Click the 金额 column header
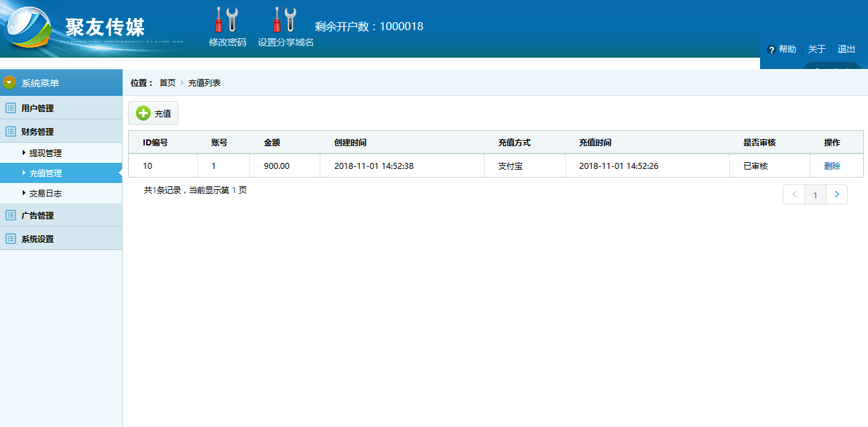The width and height of the screenshot is (868, 427). point(272,143)
